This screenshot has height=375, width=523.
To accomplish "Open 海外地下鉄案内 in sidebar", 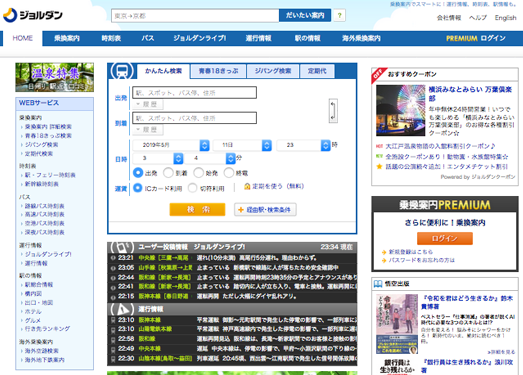I will point(45,360).
